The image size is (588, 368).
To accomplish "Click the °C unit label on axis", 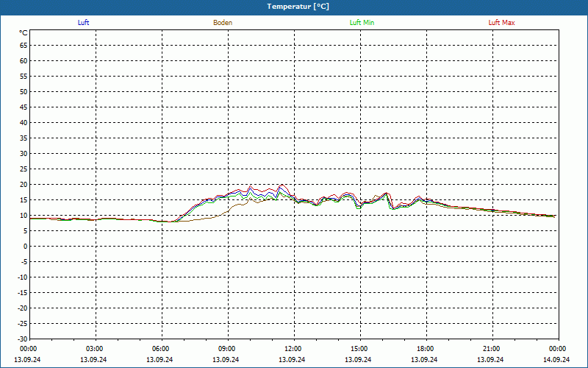I will tap(24, 33).
